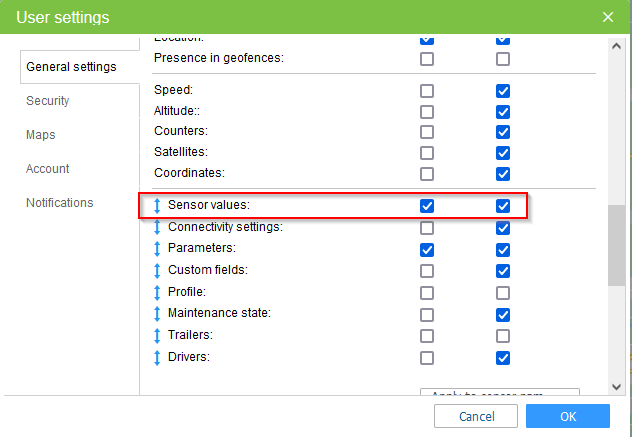Enable the second Trailers checkbox
This screenshot has width=632, height=437.
pos(503,335)
